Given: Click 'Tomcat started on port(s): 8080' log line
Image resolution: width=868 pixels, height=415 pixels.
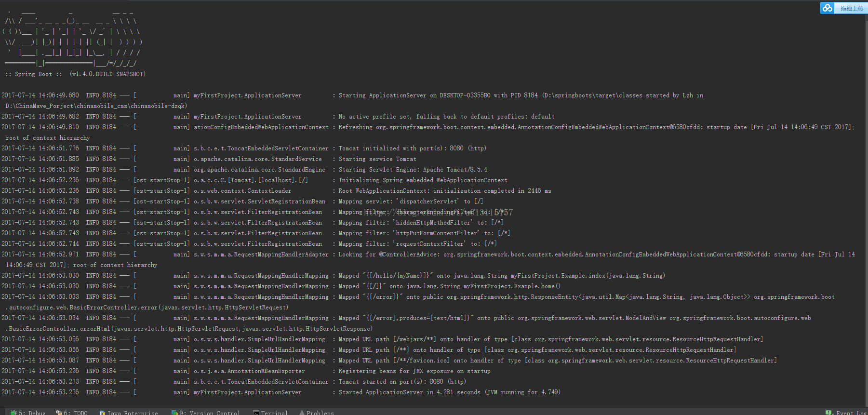Looking at the screenshot, I should 402,382.
